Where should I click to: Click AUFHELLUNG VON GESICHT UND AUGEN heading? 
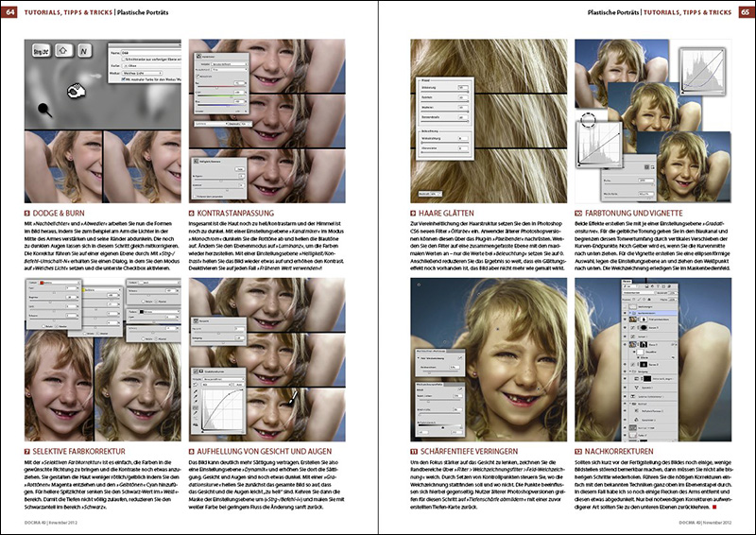(265, 452)
